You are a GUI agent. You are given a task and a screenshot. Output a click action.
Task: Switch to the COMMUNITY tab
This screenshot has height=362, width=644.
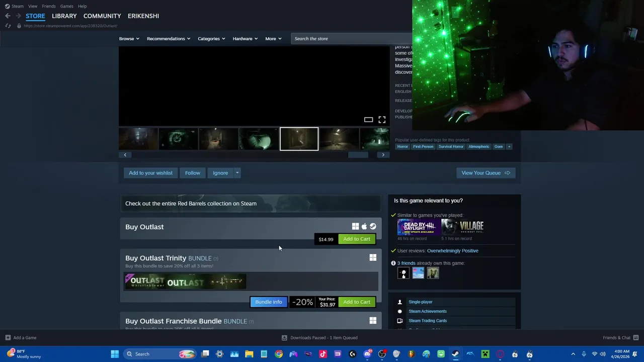[x=102, y=16]
